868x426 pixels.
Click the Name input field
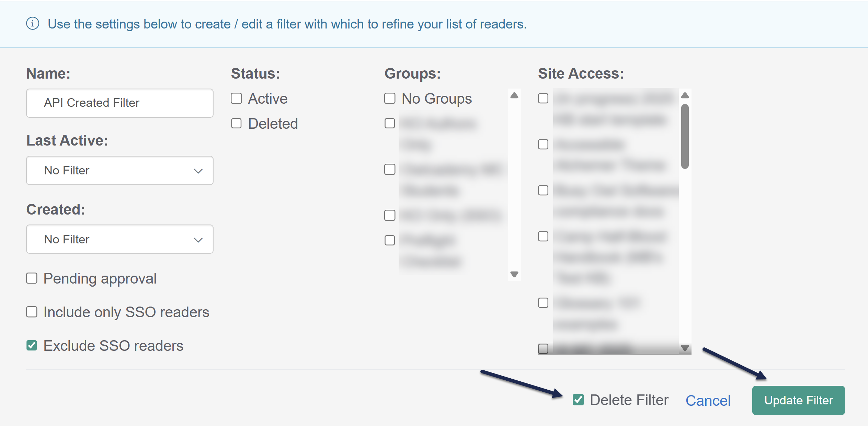tap(119, 103)
